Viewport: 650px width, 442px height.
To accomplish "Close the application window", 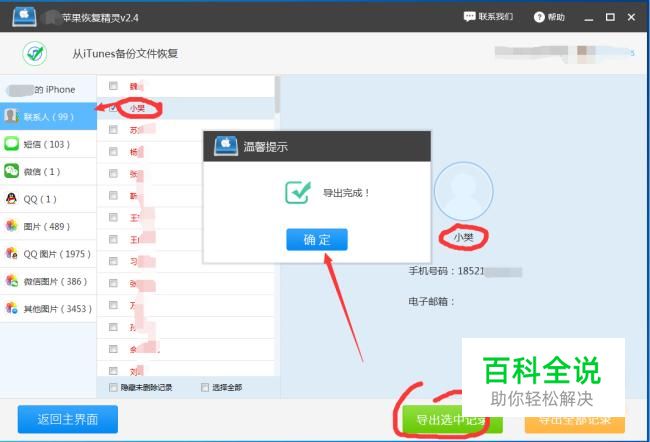I will tap(631, 17).
